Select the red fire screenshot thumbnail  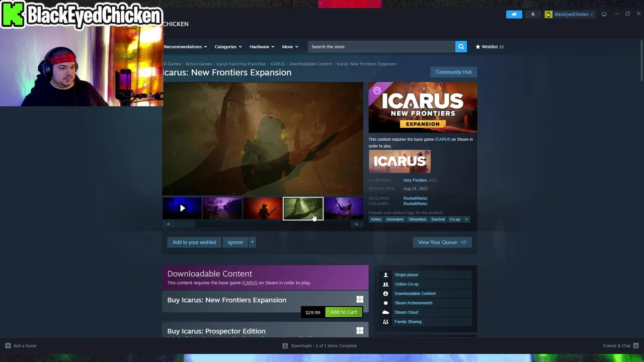263,208
